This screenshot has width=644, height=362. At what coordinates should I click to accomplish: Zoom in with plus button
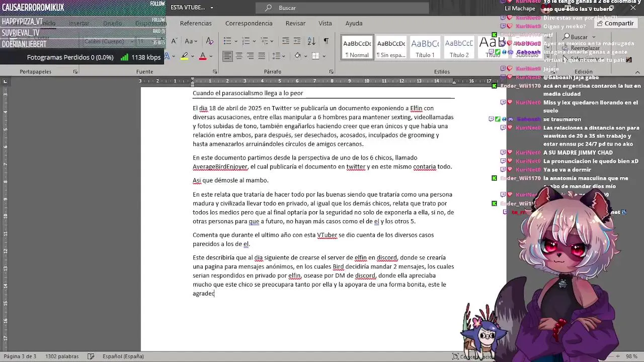click(618, 356)
